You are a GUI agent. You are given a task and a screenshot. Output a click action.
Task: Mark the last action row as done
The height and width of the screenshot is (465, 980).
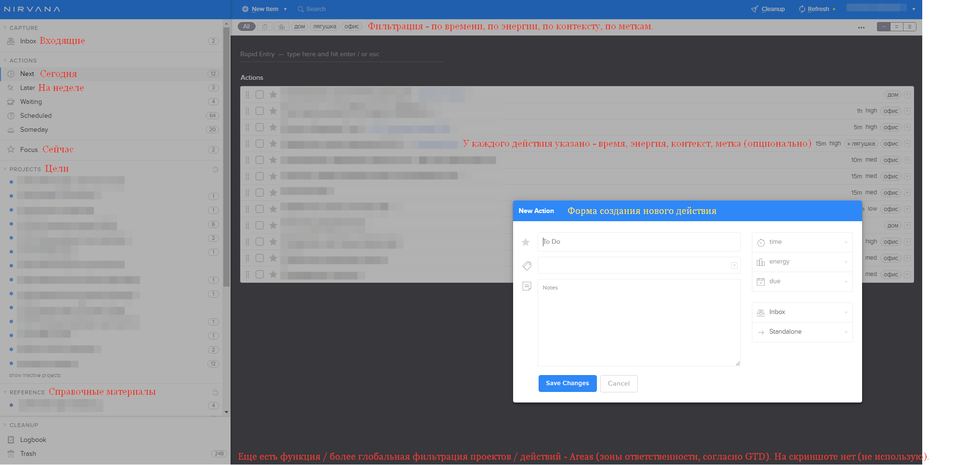tap(259, 275)
